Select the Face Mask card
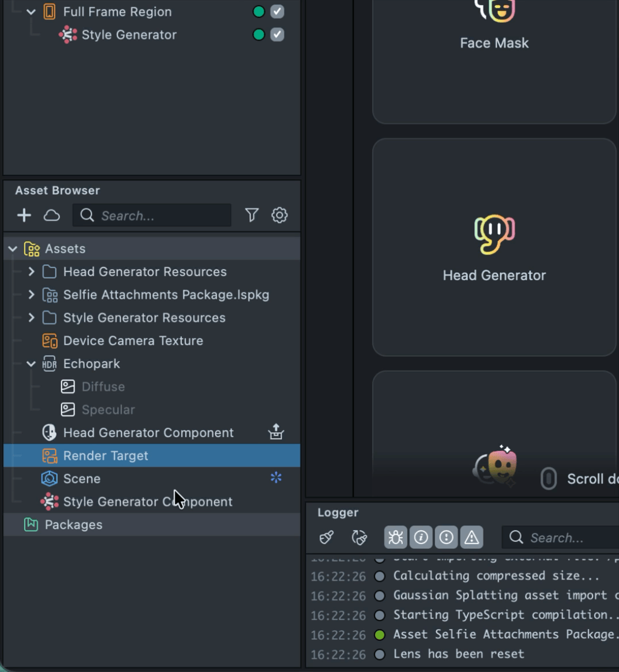This screenshot has height=672, width=619. pyautogui.click(x=494, y=58)
